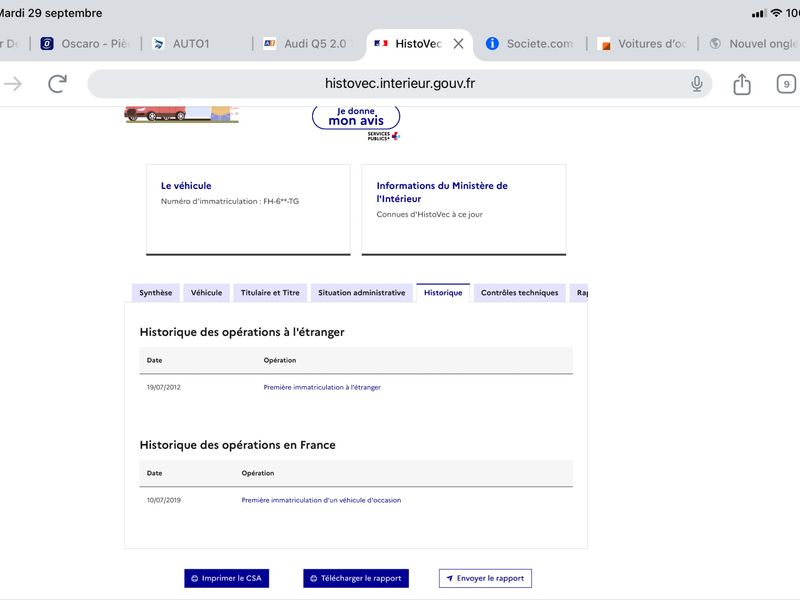Click the Télécharger le rapport button
The height and width of the screenshot is (600, 800).
coord(356,579)
